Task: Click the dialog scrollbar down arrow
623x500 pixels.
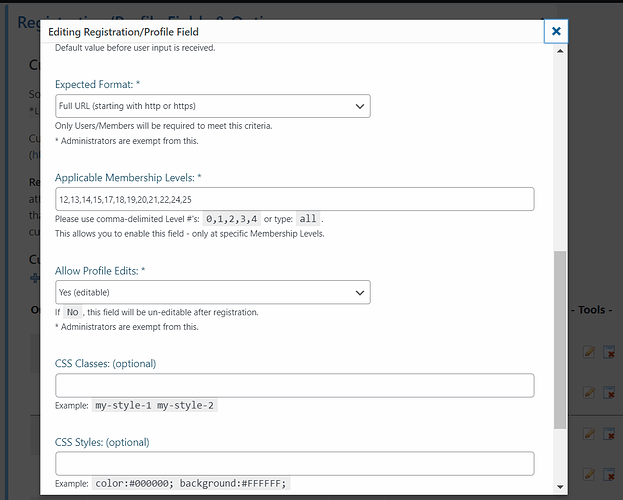Action: (560, 486)
